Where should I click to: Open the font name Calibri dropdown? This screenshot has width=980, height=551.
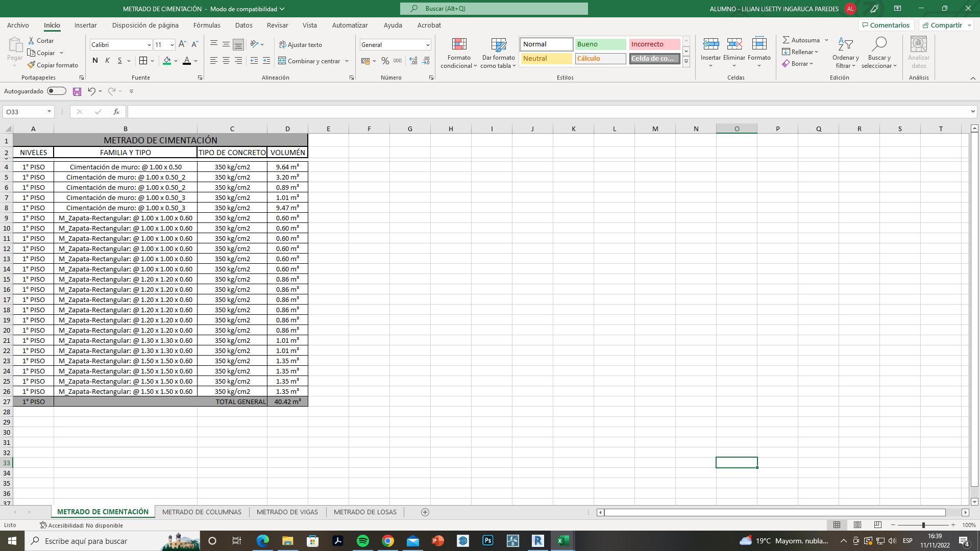coord(149,45)
